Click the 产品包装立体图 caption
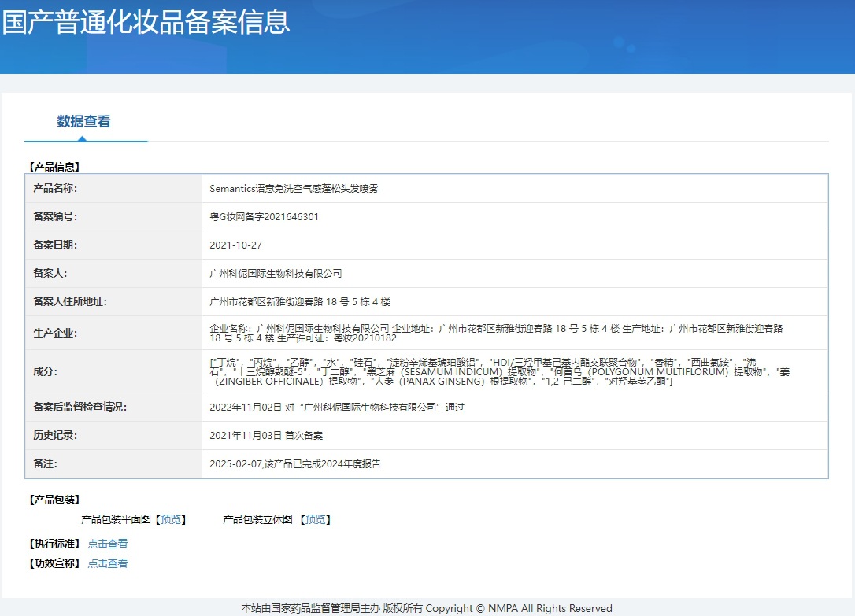This screenshot has height=616, width=855. [x=257, y=519]
